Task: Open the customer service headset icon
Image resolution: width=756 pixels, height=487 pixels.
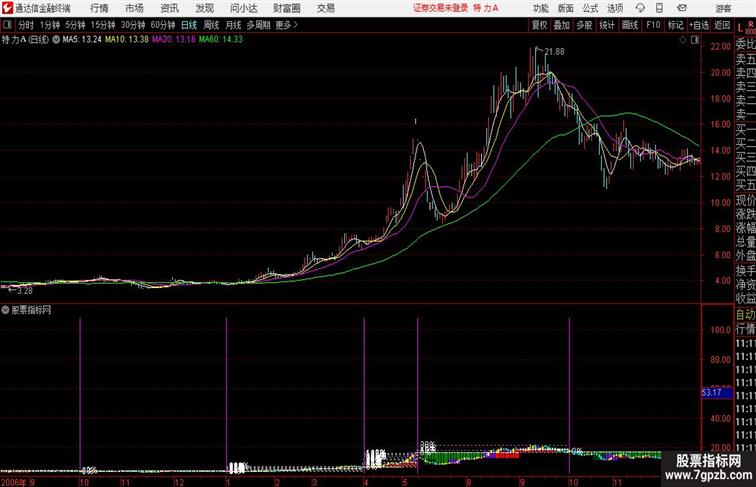Action: pyautogui.click(x=640, y=8)
